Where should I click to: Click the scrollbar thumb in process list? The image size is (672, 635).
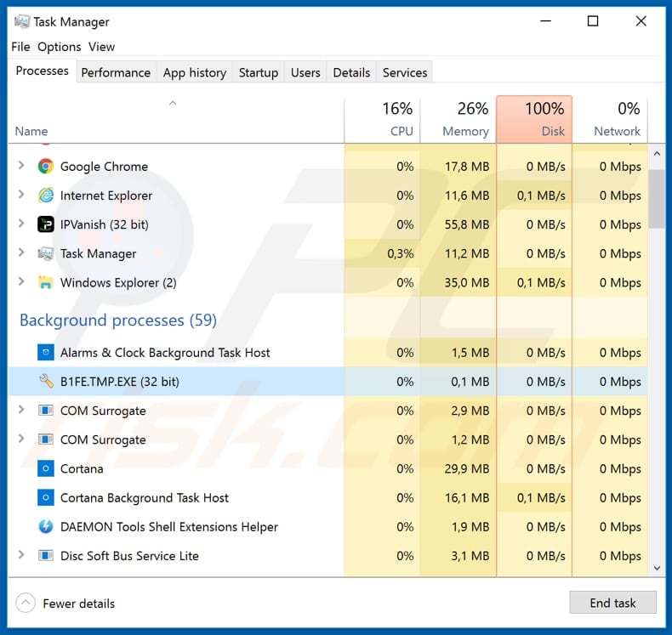[657, 199]
